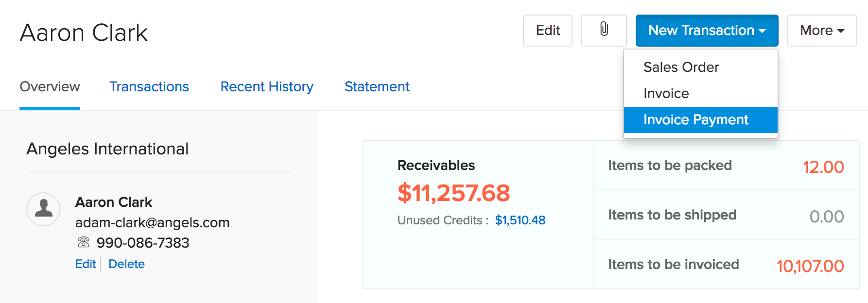Choose Invoice from the dropdown menu
The image size is (868, 303).
pyautogui.click(x=666, y=93)
